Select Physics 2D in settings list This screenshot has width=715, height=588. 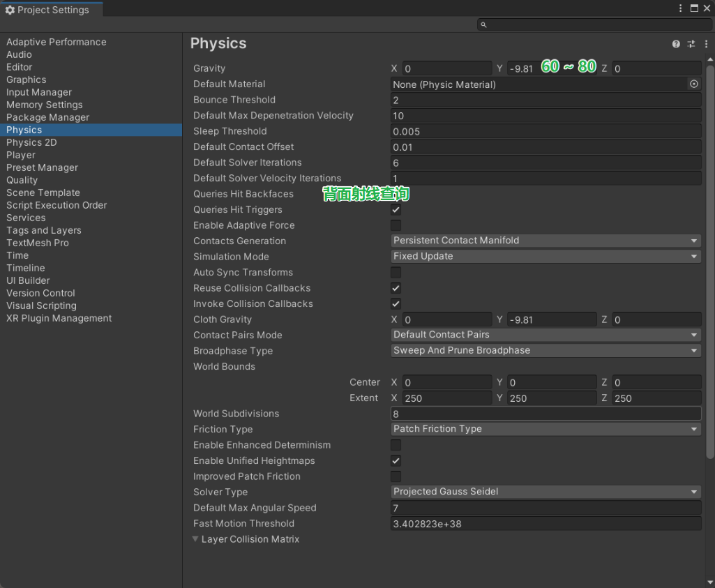point(31,142)
